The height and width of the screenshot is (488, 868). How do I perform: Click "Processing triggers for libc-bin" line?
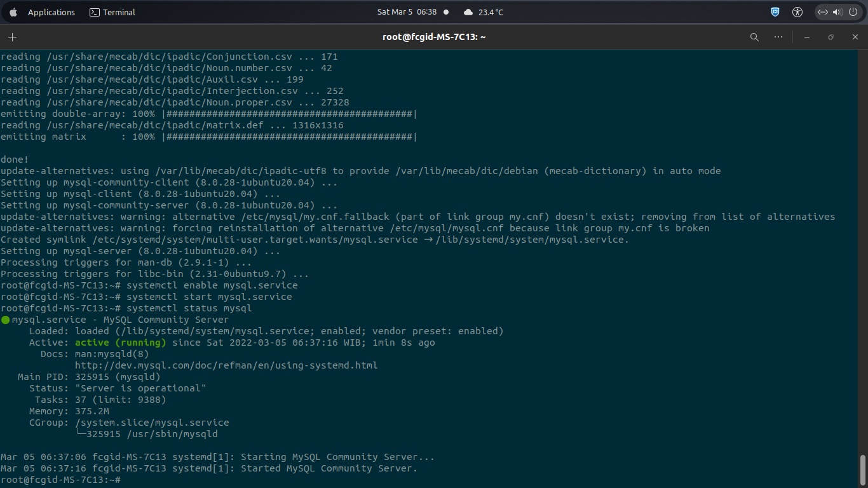(x=154, y=274)
